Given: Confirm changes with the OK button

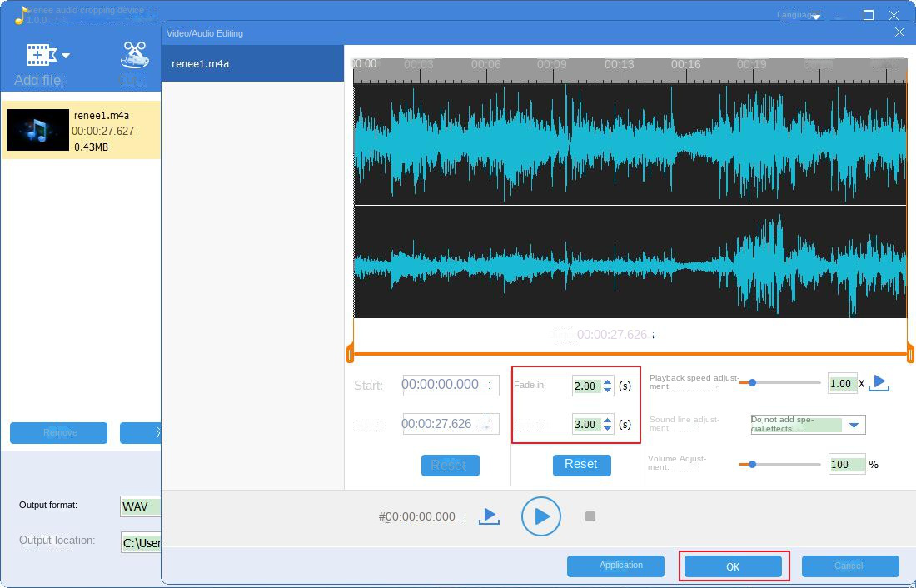Looking at the screenshot, I should tap(733, 566).
